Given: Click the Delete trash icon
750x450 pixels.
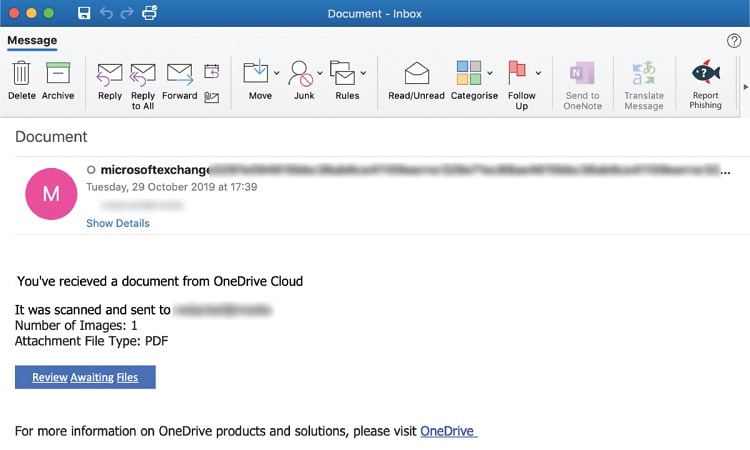Looking at the screenshot, I should 21,73.
